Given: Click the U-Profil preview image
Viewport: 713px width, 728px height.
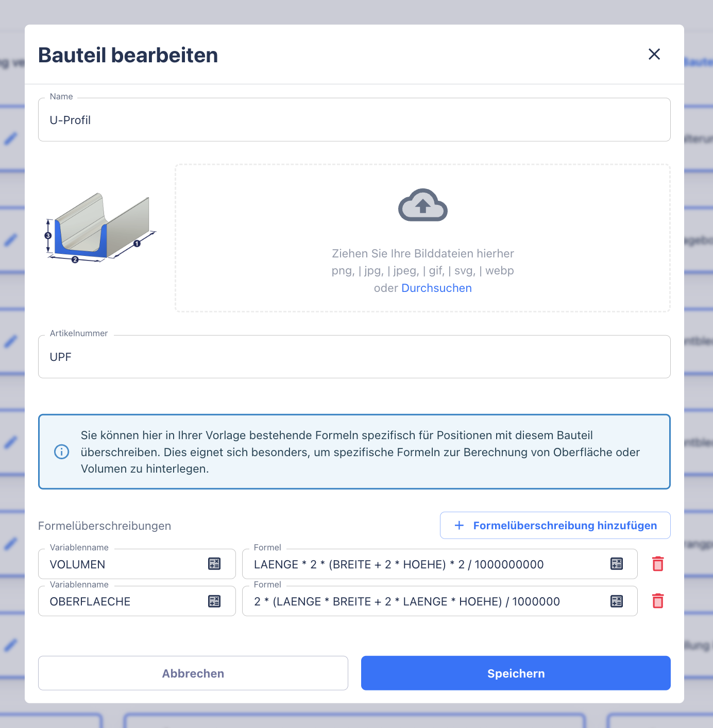Looking at the screenshot, I should (100, 228).
